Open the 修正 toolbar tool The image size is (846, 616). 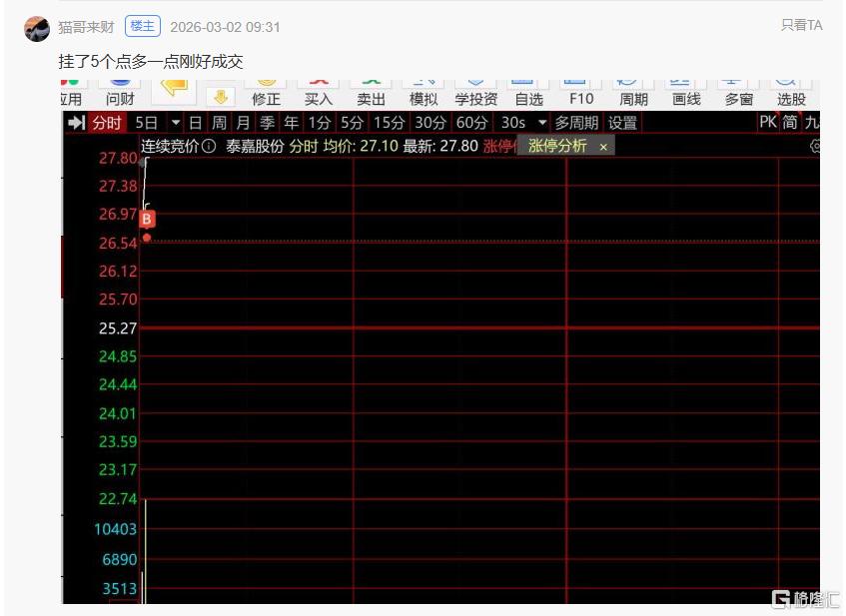[x=266, y=92]
